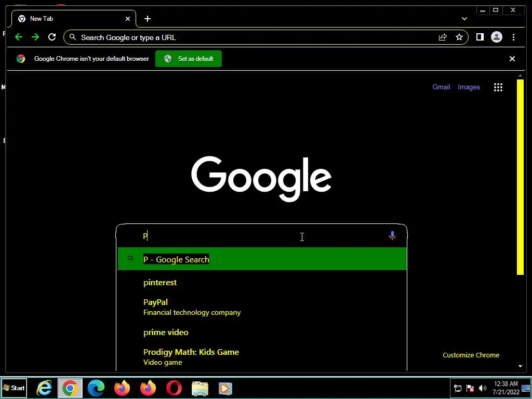Image resolution: width=532 pixels, height=399 pixels.
Task: Open the media player taskbar icon
Action: point(225,388)
